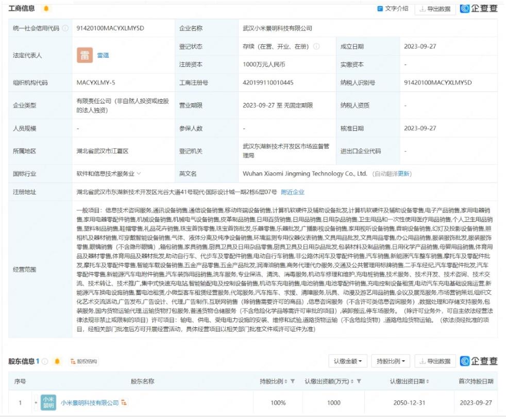Click registered capital 1000万元人民币

coord(264,64)
